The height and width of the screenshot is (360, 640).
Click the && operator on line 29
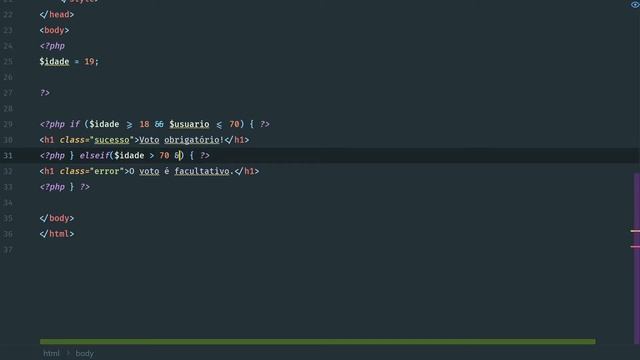(x=159, y=124)
